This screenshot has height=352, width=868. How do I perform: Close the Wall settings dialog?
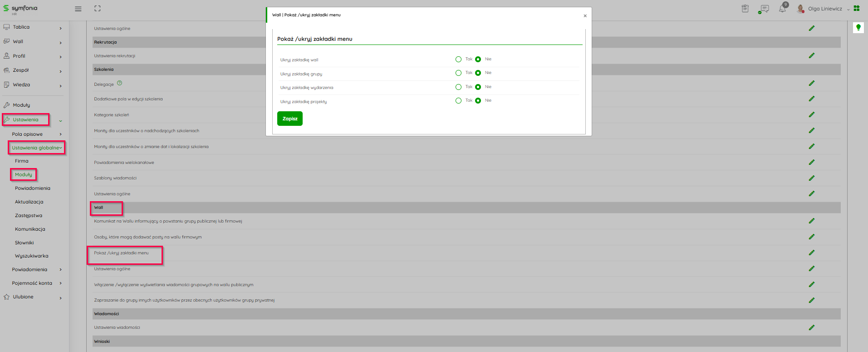point(585,16)
